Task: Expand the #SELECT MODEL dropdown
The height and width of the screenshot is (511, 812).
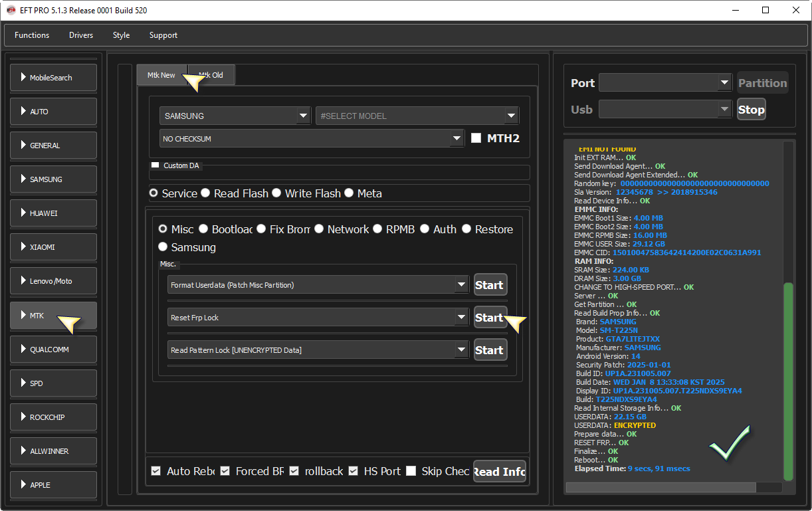Action: point(511,116)
